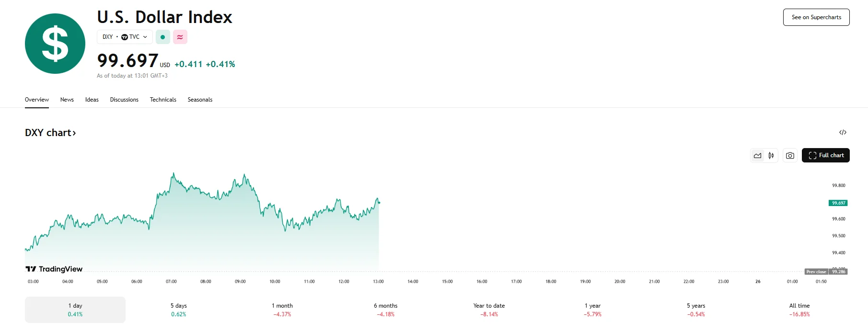Click the pink approximate-data indicator icon
Image resolution: width=868 pixels, height=334 pixels.
[x=180, y=37]
